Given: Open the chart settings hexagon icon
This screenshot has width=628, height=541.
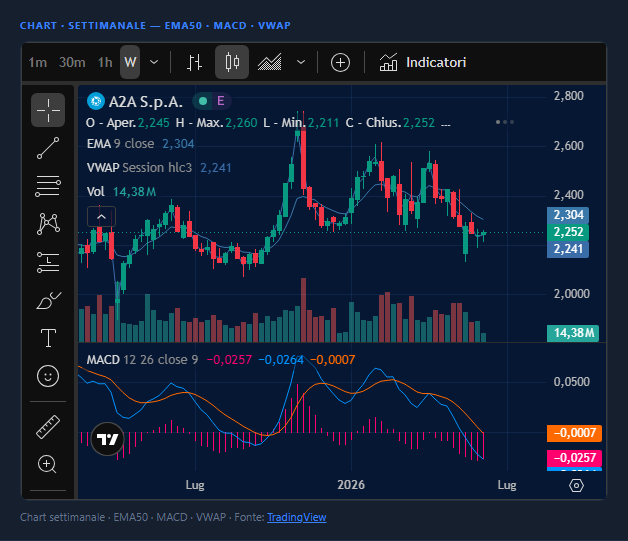Looking at the screenshot, I should click(x=576, y=486).
